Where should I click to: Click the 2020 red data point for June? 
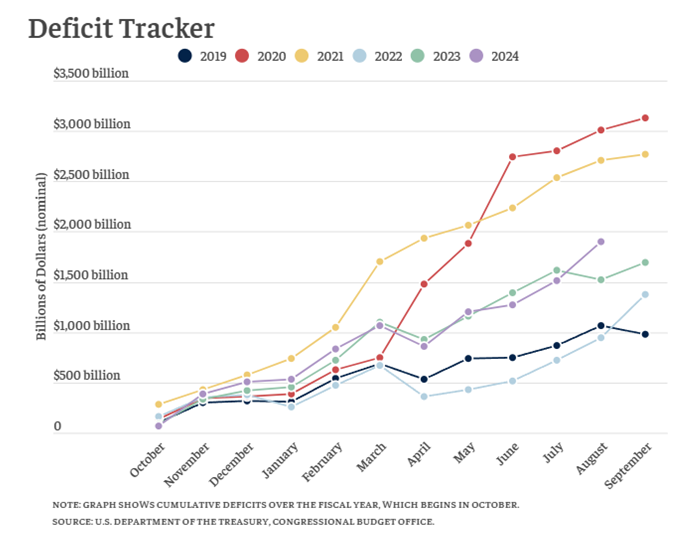(x=513, y=157)
